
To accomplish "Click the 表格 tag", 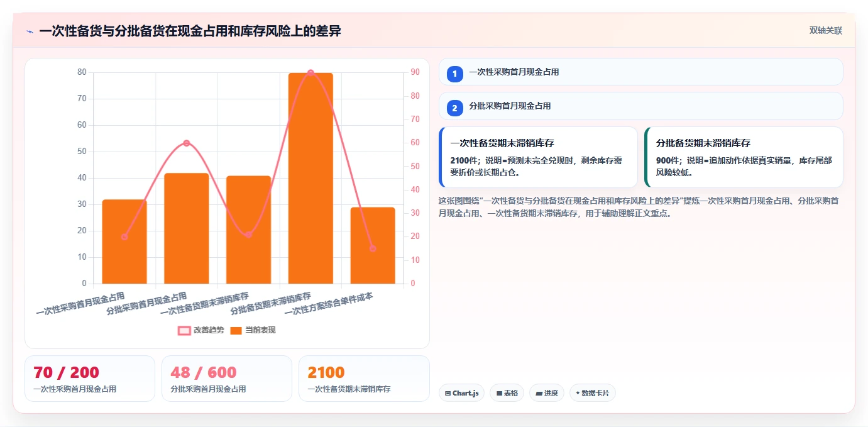I will click(x=507, y=393).
